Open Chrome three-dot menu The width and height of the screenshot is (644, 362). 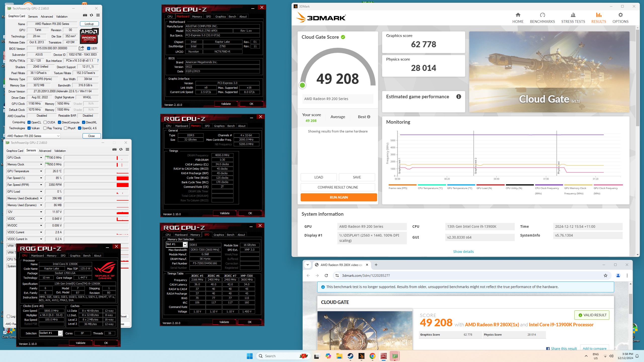pos(627,276)
